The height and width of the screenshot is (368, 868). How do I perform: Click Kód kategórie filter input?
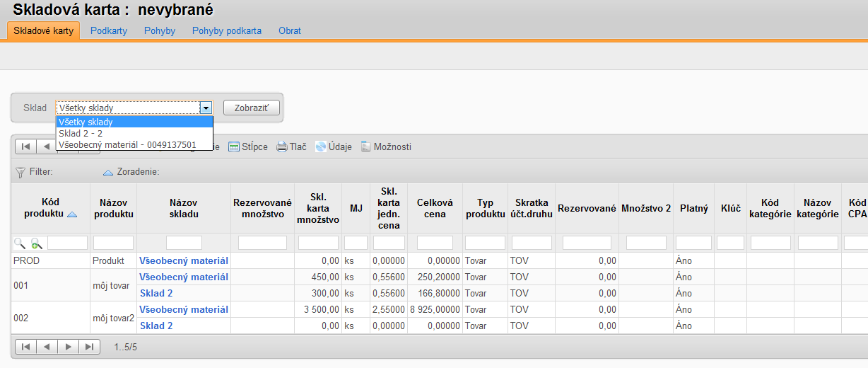(770, 243)
